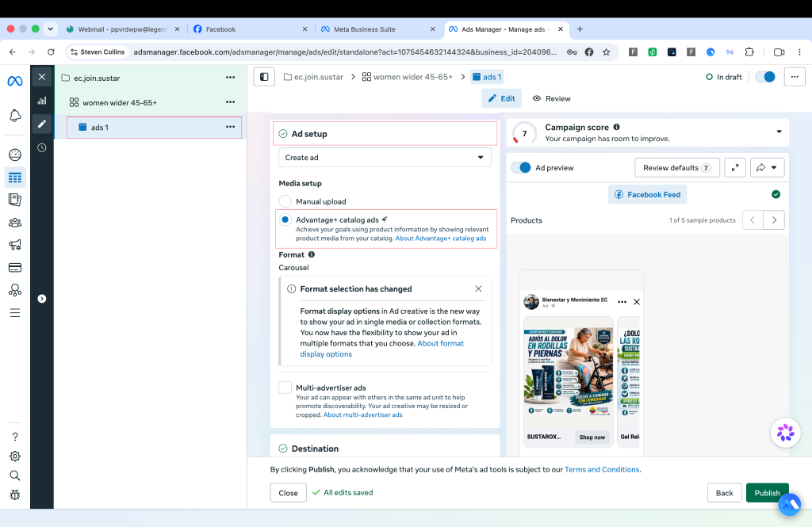
Task: Open notifications bell in left sidebar
Action: click(x=15, y=116)
